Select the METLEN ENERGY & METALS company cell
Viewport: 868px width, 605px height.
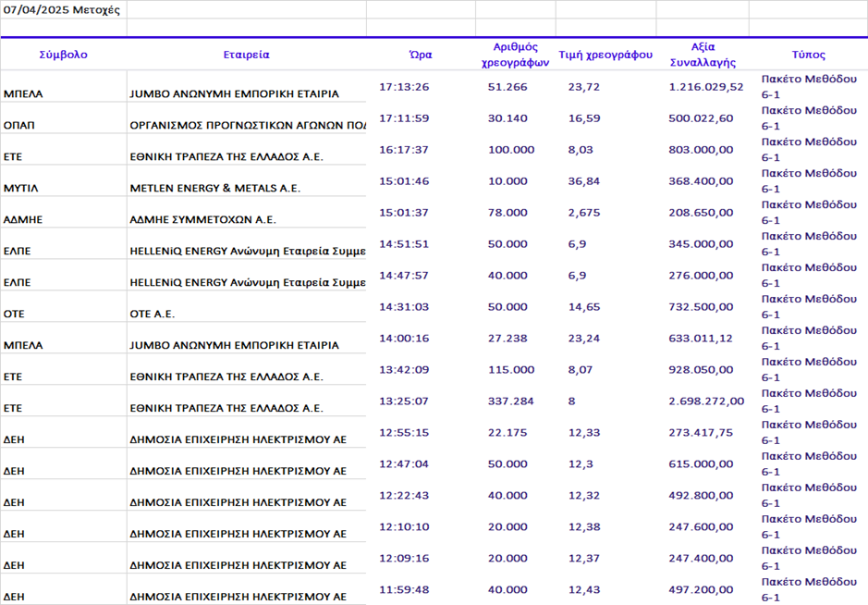[215, 188]
